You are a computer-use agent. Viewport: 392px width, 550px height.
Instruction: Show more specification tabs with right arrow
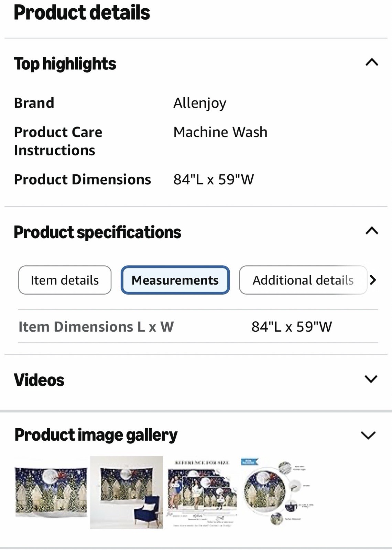[373, 280]
